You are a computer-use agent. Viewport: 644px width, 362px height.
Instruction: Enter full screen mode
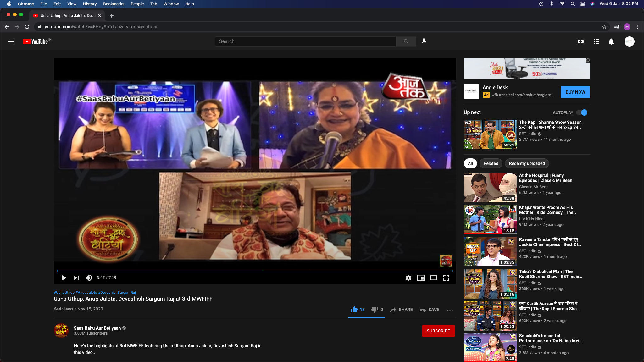click(x=446, y=278)
